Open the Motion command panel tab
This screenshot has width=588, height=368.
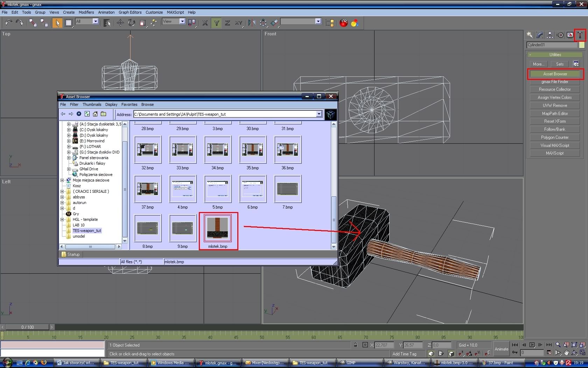(x=560, y=35)
